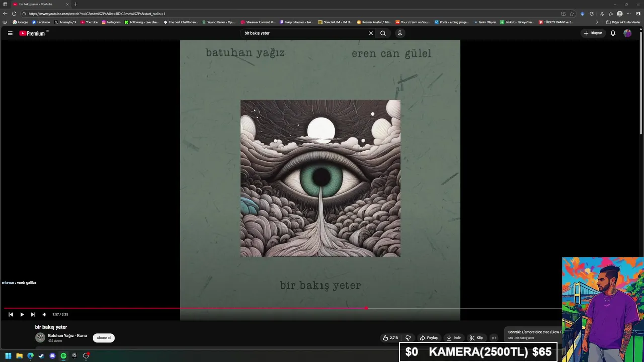Show more bookmarks overflow chevron
The width and height of the screenshot is (644, 362).
click(597, 22)
